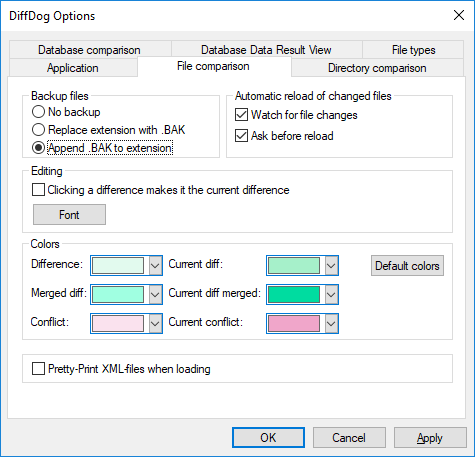Click the Cancel button
475x457 pixels.
(x=349, y=437)
